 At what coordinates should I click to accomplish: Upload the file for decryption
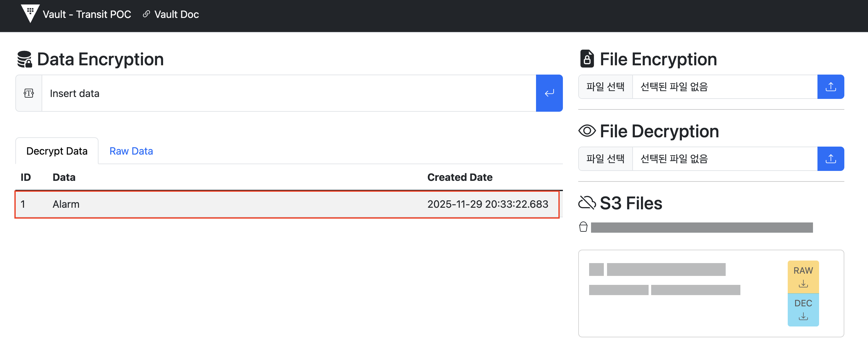pos(830,159)
